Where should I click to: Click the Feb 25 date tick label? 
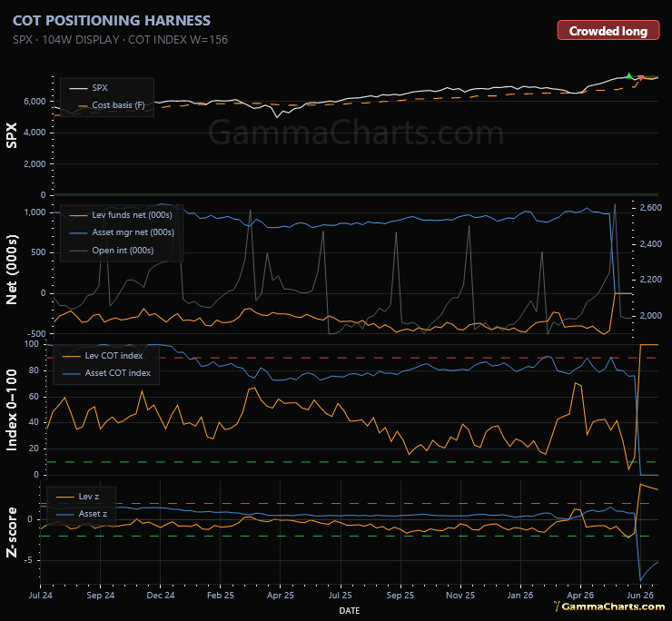click(x=221, y=596)
